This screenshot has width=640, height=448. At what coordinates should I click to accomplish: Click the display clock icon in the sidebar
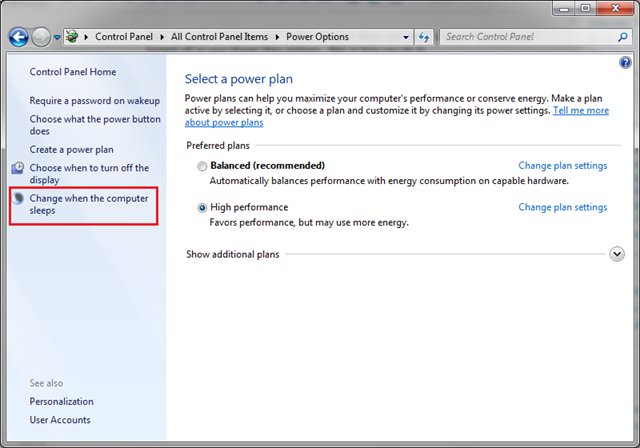[x=18, y=168]
